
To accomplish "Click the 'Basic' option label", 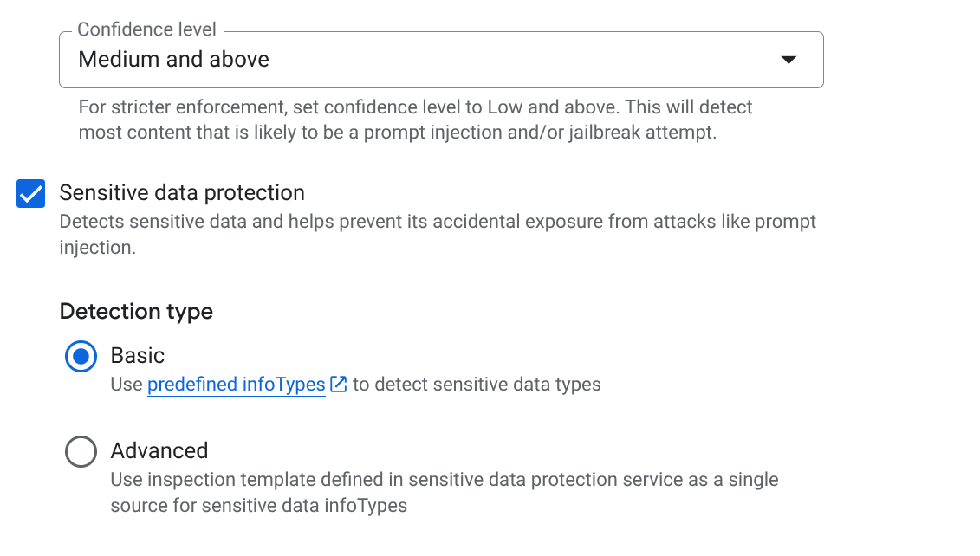I will coord(138,355).
